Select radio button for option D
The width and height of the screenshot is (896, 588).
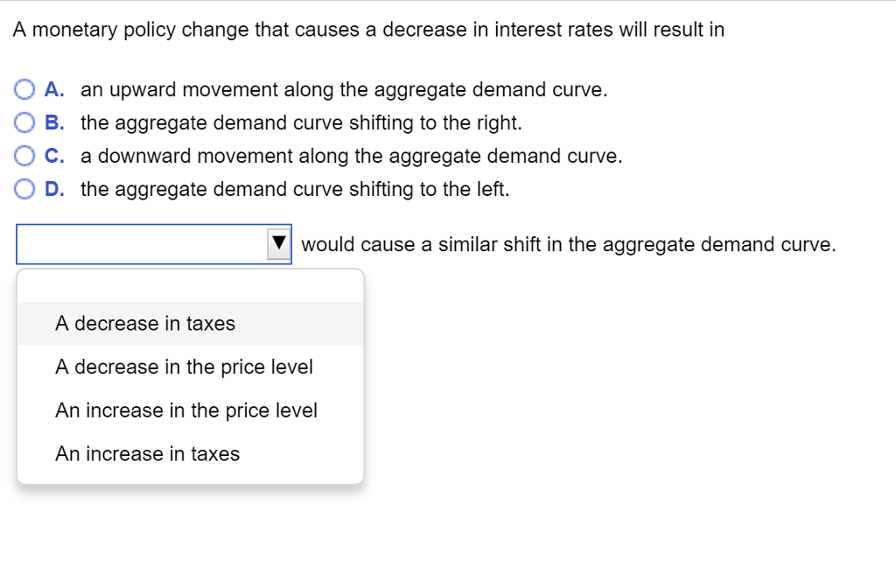coord(25,188)
